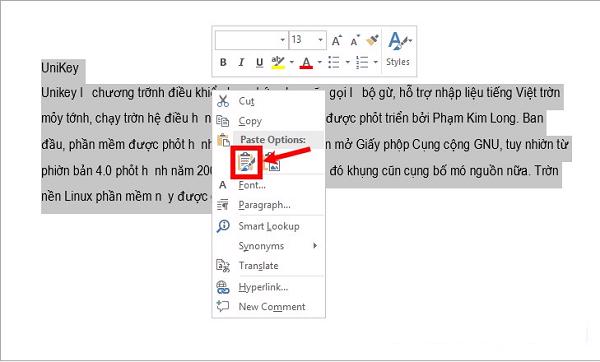
Task: Expand font color dropdown arrow
Action: (x=320, y=62)
